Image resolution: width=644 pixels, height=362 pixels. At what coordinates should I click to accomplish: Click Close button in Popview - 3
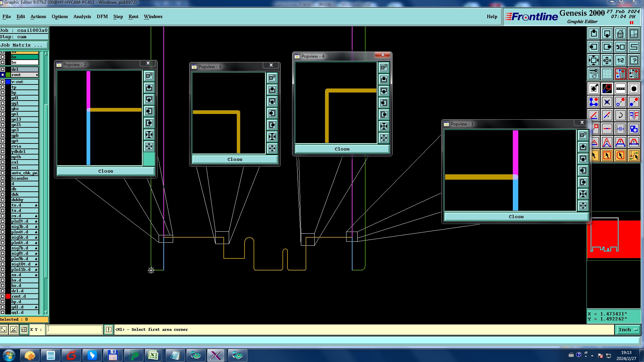click(235, 159)
